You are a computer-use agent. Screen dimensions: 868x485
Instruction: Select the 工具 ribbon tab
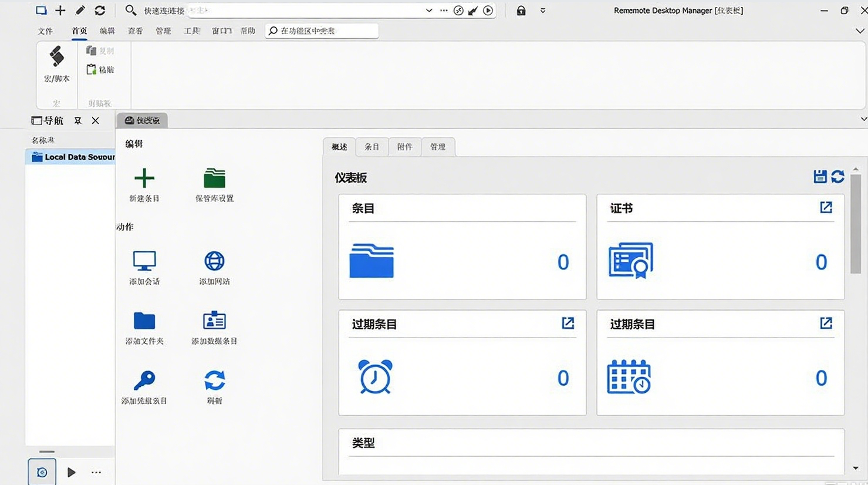tap(192, 31)
